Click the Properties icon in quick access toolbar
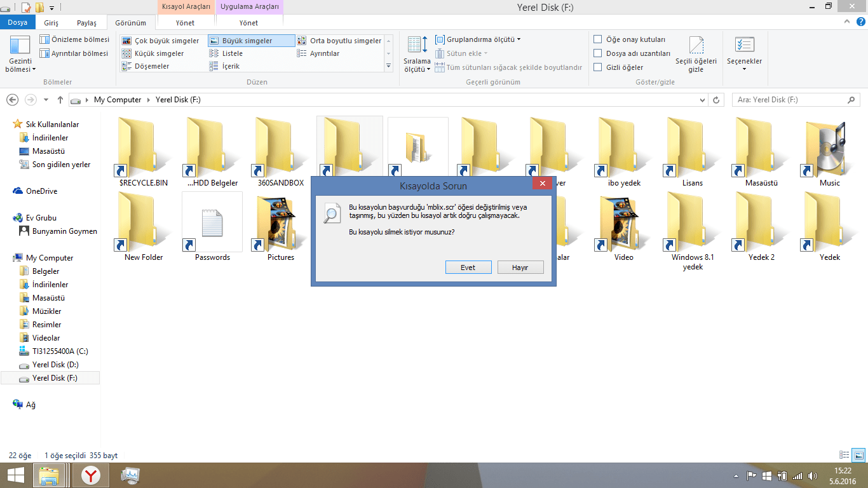868x488 pixels. pyautogui.click(x=26, y=8)
